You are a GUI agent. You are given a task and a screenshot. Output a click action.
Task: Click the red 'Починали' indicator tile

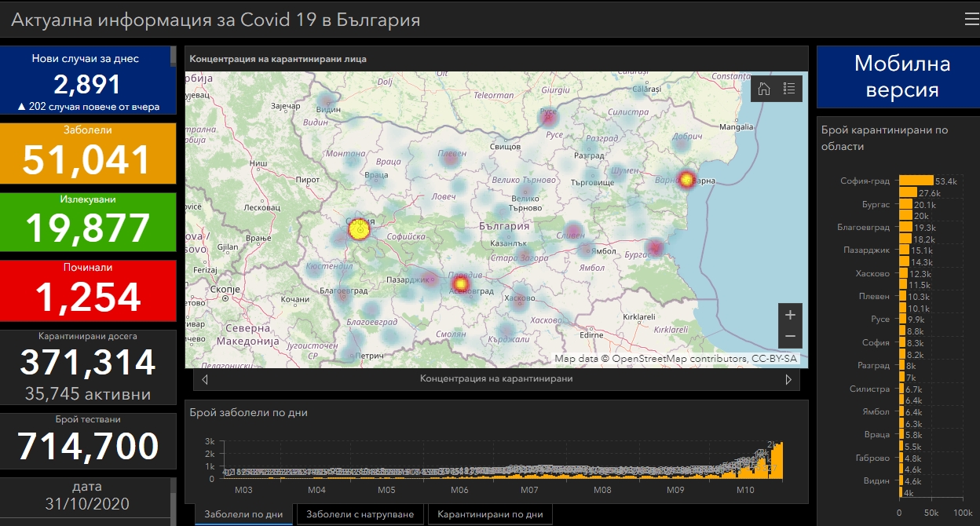pos(88,290)
